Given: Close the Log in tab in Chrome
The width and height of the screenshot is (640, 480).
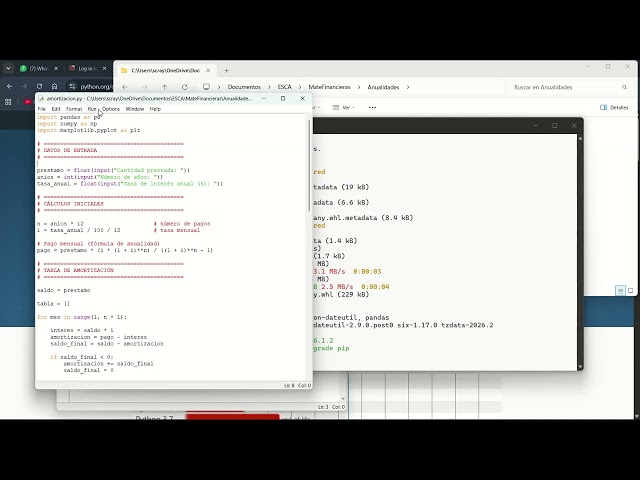Looking at the screenshot, I should 104,69.
